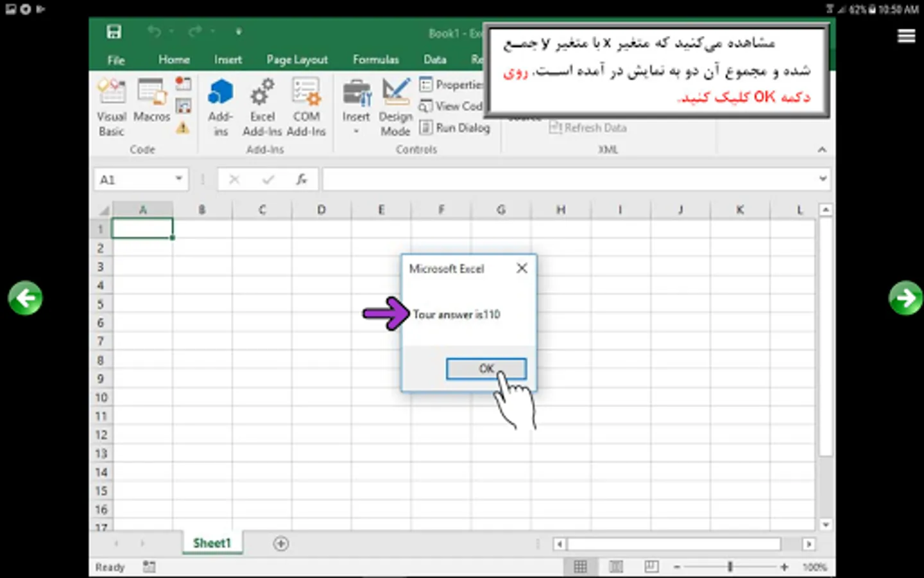Close the Microsoft Excel message box
Viewport: 924px width, 578px height.
pyautogui.click(x=522, y=268)
